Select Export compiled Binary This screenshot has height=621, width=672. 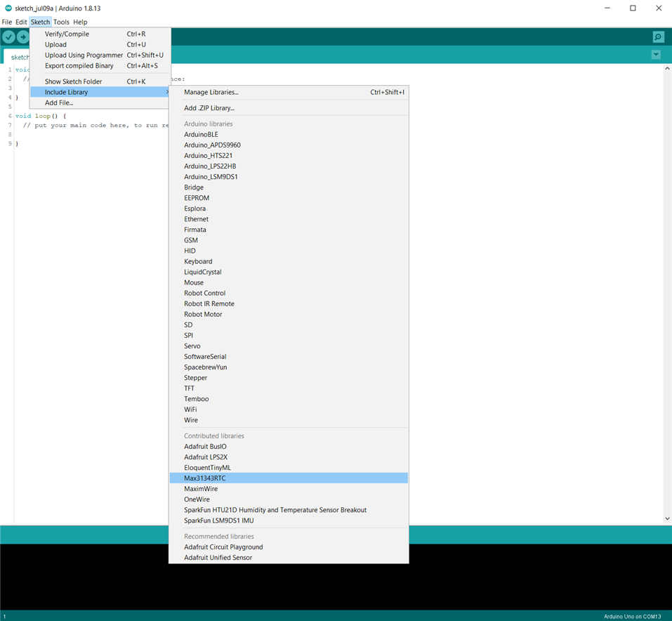tap(100, 65)
